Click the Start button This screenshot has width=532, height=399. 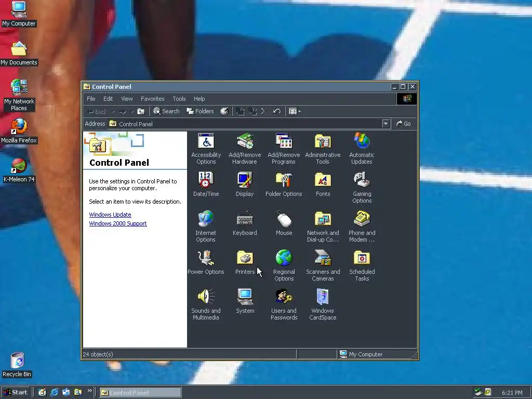pos(16,392)
